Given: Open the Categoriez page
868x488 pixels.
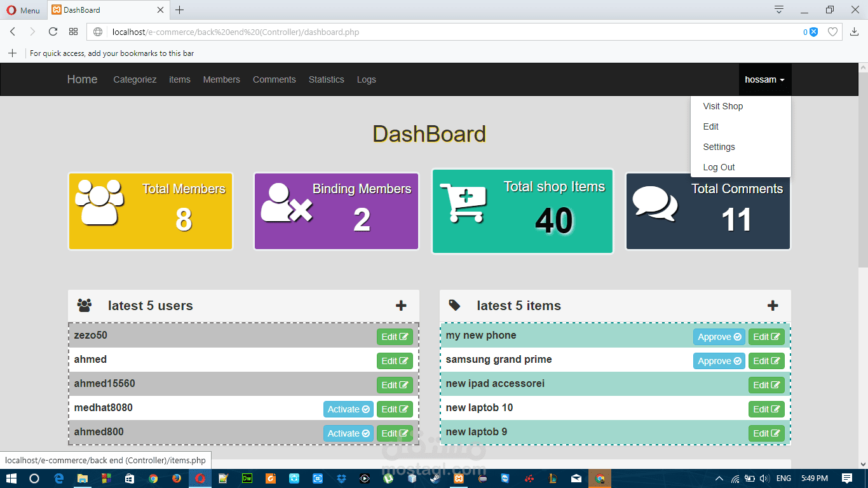Looking at the screenshot, I should point(135,79).
